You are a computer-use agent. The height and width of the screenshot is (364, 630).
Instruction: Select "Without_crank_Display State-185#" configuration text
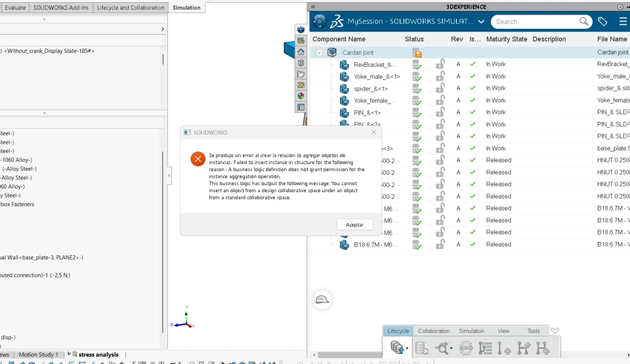pos(49,51)
